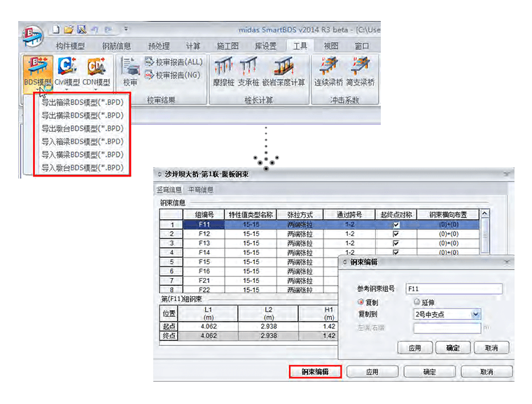Select the 简支梁桥 impact coefficient tool
This screenshot has height=404, width=532.
(360, 72)
